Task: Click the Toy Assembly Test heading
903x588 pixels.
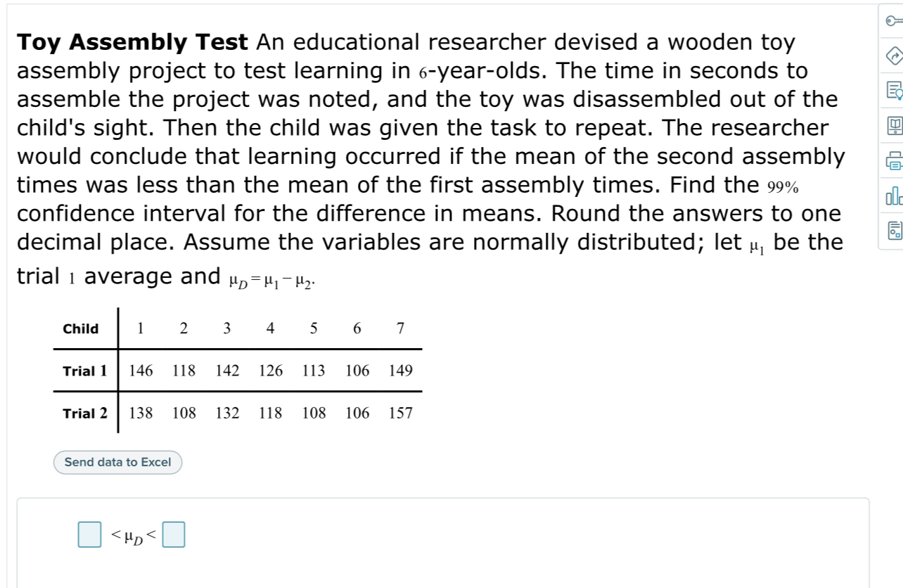Action: (131, 42)
